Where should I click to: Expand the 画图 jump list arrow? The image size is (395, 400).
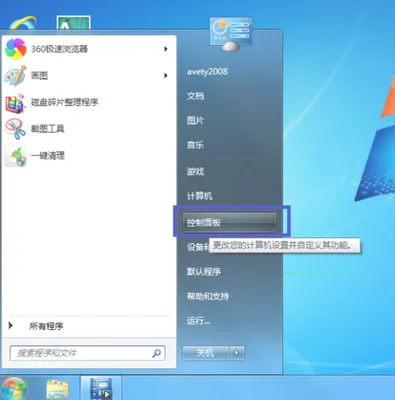click(166, 76)
